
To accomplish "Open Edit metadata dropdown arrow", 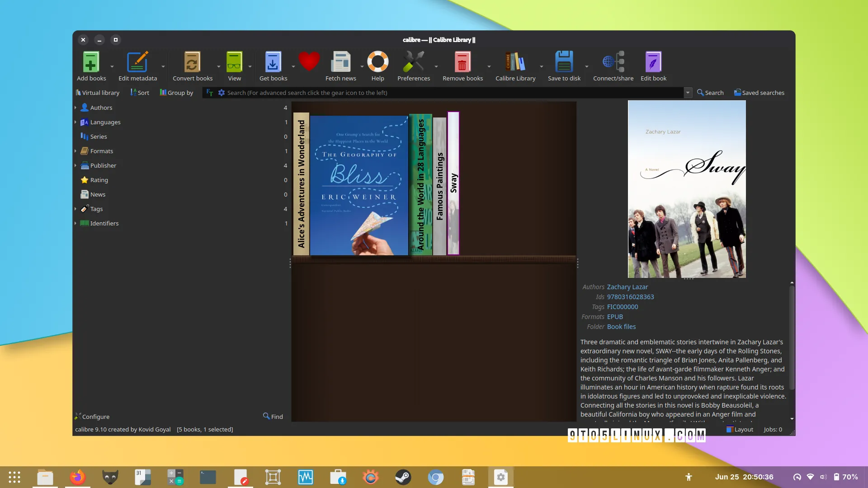I will click(163, 66).
